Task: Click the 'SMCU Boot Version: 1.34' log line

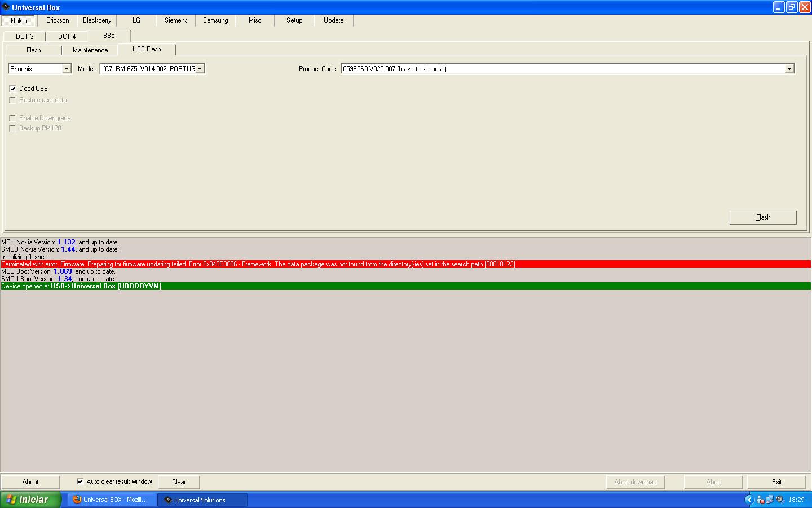Action: (x=58, y=279)
